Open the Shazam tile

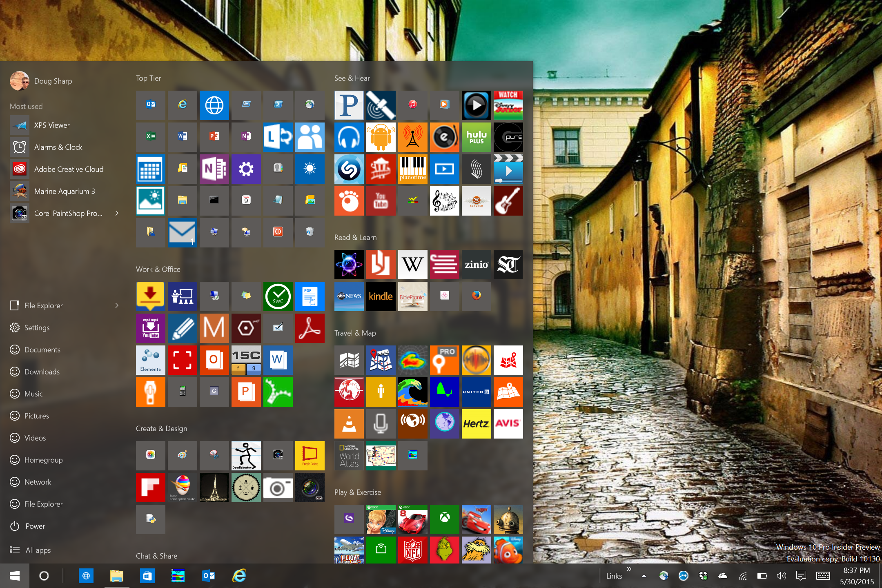[349, 169]
